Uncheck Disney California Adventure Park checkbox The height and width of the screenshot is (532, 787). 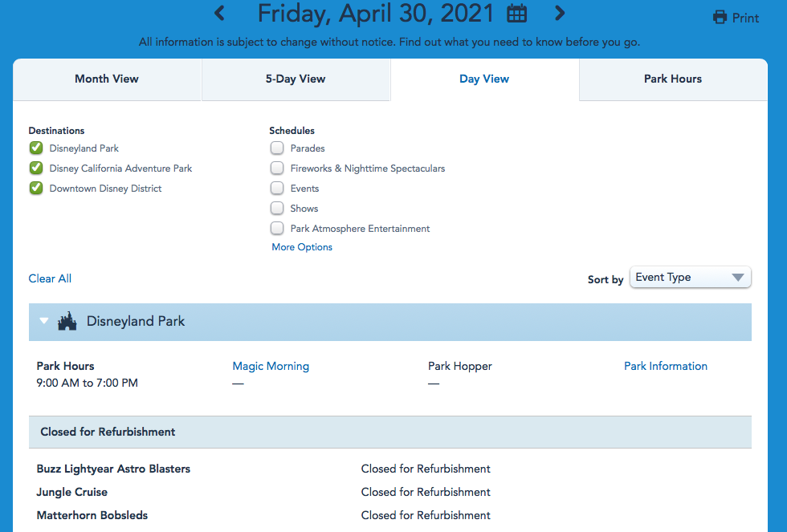[x=36, y=168]
